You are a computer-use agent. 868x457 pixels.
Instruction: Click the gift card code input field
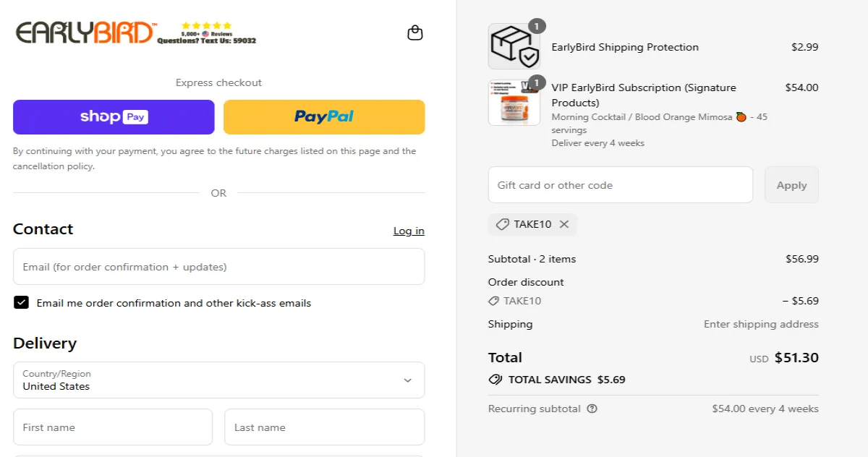pyautogui.click(x=620, y=184)
